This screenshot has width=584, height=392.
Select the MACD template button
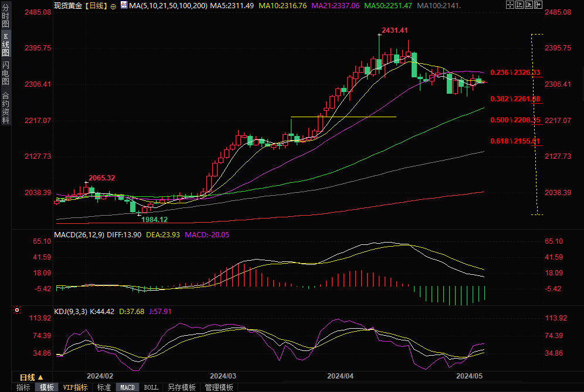click(x=127, y=387)
